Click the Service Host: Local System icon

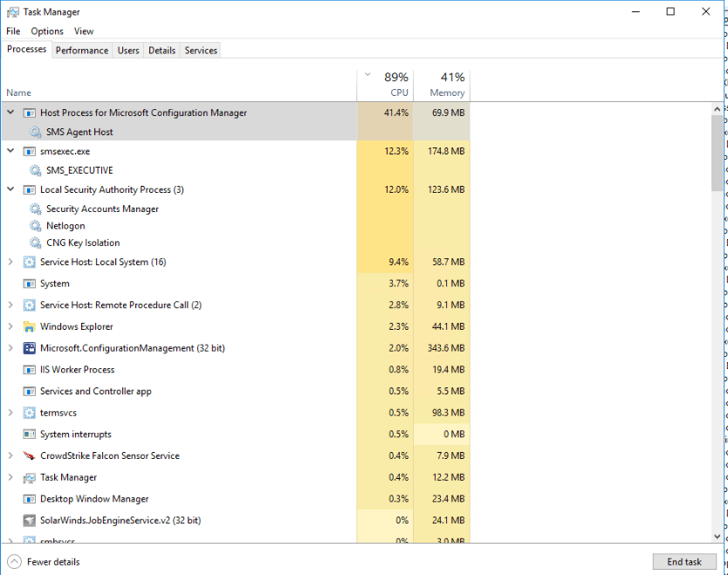click(30, 263)
